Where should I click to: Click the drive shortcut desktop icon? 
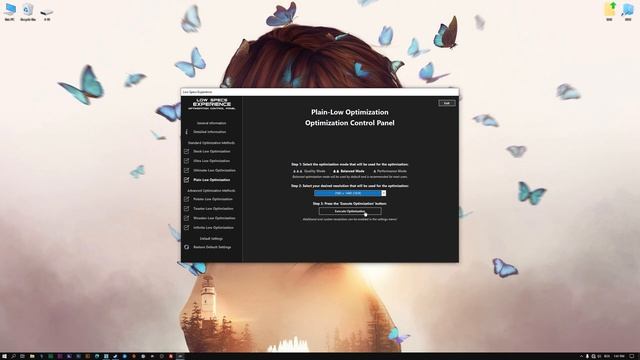[x=47, y=14]
